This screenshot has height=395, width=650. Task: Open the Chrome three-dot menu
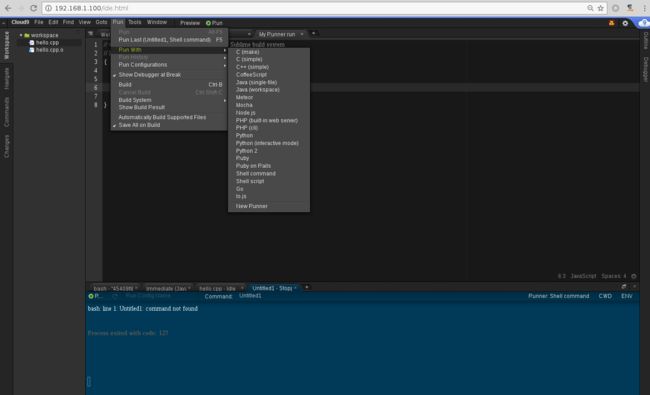[645, 8]
